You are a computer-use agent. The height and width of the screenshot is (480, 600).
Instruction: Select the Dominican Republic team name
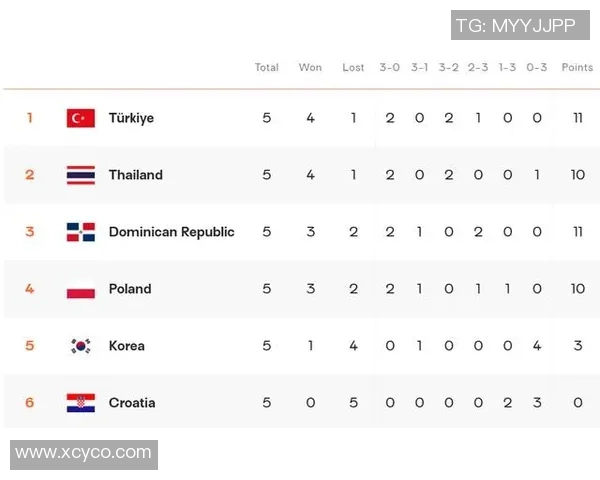171,232
